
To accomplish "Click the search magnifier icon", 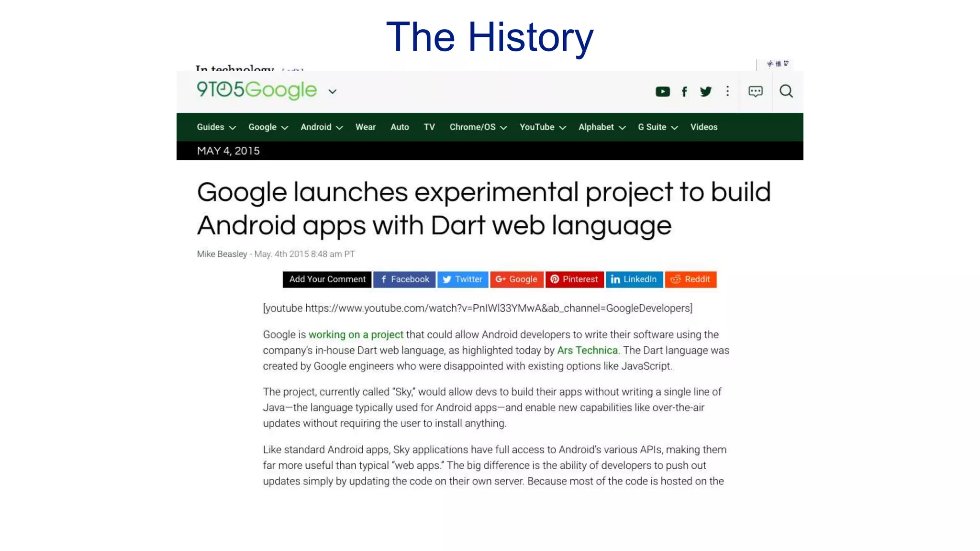I will coord(786,91).
